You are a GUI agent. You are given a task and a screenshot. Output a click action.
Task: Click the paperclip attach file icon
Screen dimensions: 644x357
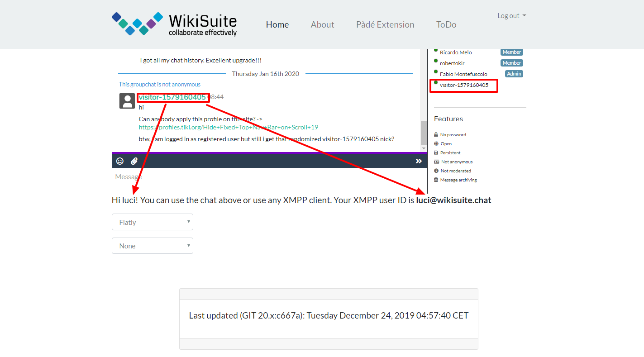(x=134, y=161)
